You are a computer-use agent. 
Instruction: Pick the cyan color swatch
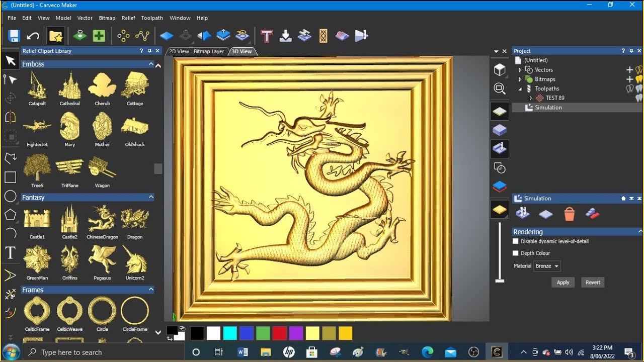click(230, 333)
